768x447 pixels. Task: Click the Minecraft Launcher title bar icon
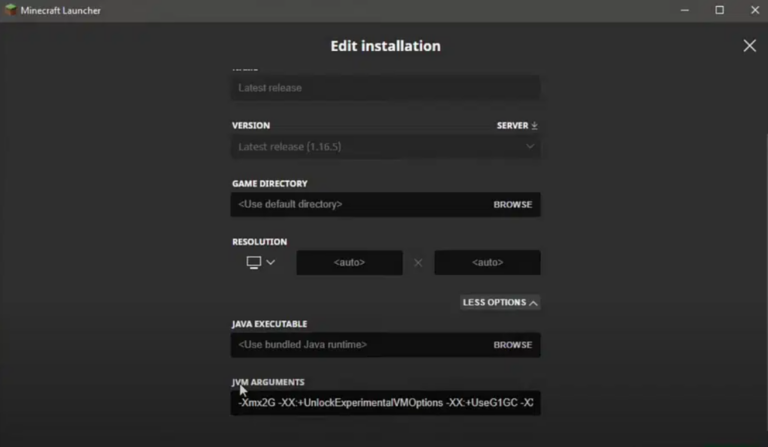pyautogui.click(x=11, y=10)
